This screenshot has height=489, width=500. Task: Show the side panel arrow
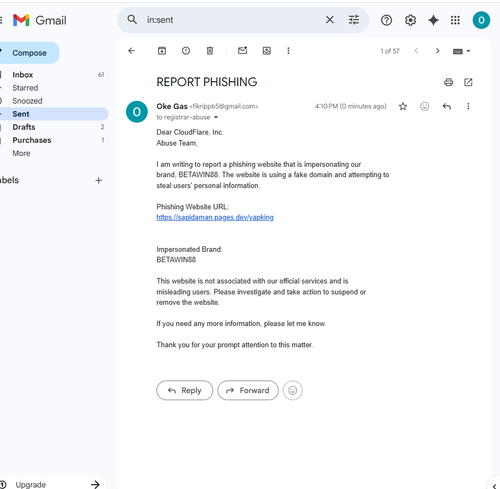coord(495,486)
